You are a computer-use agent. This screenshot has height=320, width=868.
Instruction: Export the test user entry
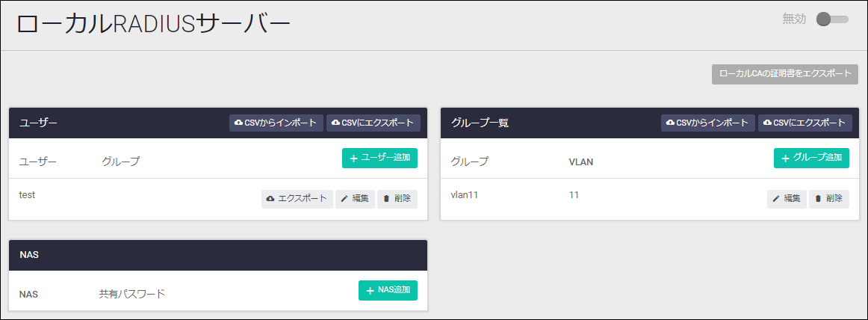[x=297, y=199]
